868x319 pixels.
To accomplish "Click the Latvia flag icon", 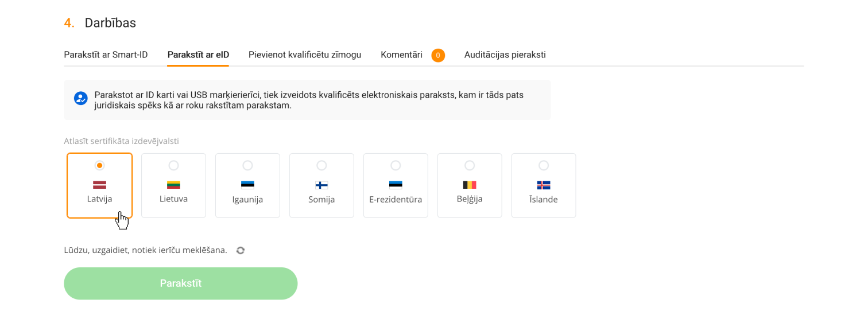I will point(99,185).
